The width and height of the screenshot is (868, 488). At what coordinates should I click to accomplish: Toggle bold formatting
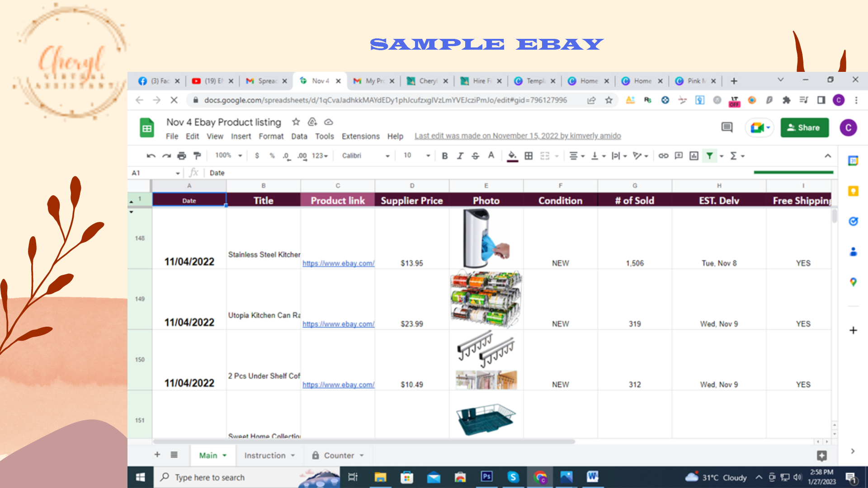point(445,156)
